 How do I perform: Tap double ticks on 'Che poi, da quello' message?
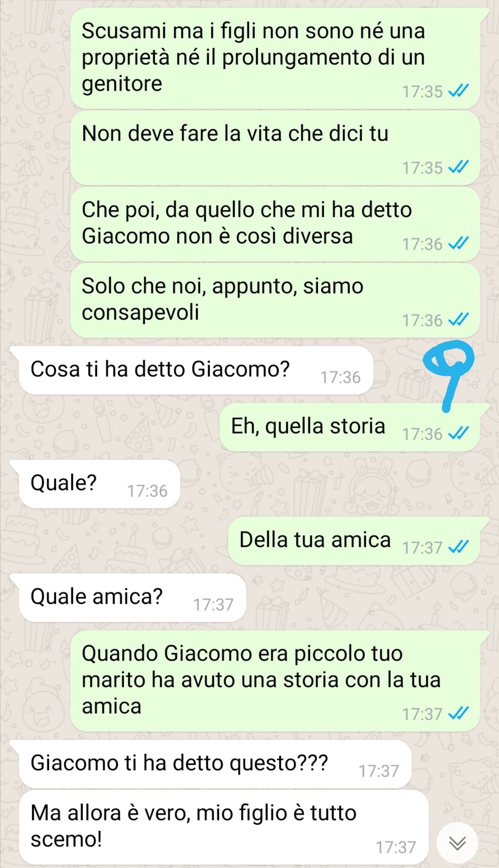(x=458, y=244)
